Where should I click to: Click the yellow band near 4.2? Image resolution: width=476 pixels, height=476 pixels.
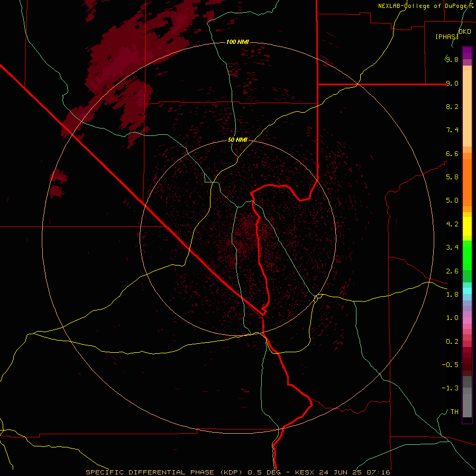tap(467, 226)
